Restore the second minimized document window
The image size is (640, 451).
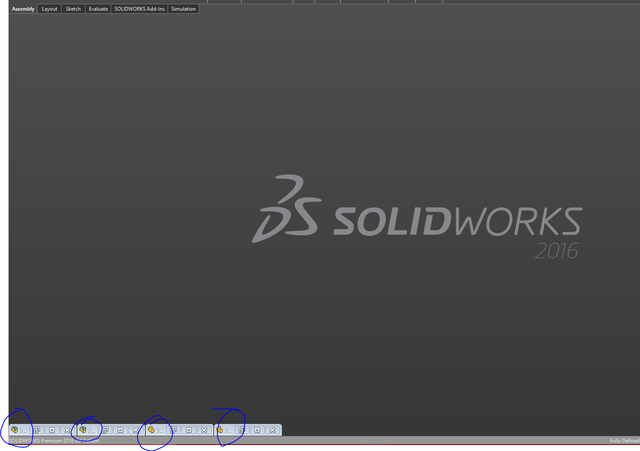[105, 430]
